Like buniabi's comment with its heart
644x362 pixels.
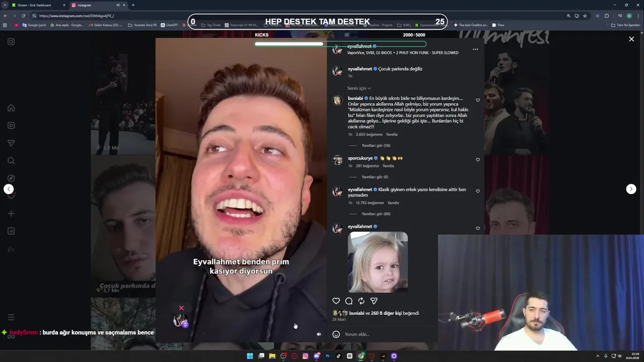point(478,100)
